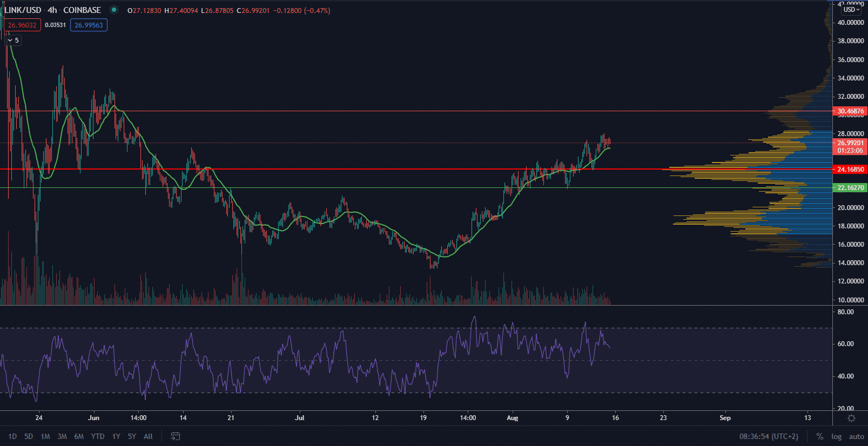The image size is (868, 446).
Task: Select the 1M date range
Action: pos(45,436)
